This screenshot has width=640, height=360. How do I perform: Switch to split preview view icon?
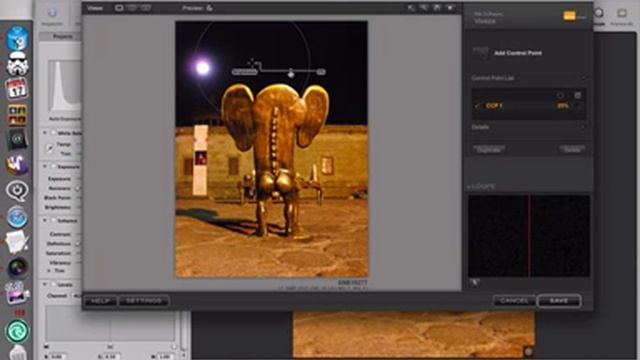coord(132,8)
